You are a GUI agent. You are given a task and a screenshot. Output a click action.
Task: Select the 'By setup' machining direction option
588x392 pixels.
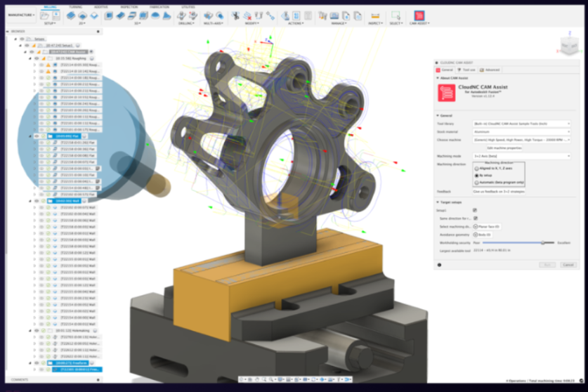tap(478, 175)
